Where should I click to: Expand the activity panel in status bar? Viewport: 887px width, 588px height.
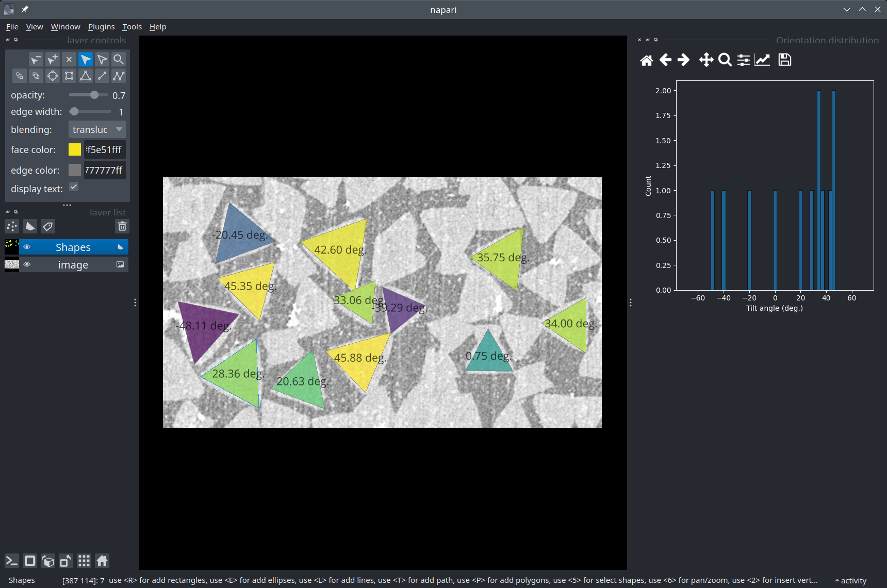pos(850,580)
